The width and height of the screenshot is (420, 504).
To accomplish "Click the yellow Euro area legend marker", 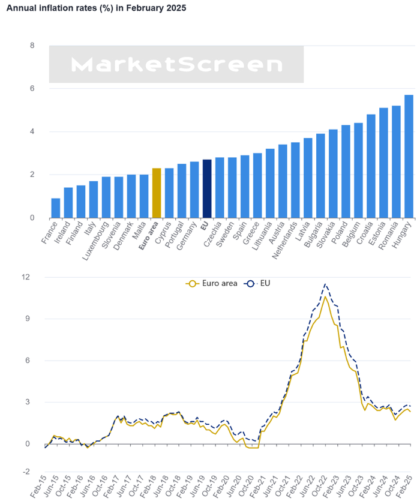I will [193, 283].
